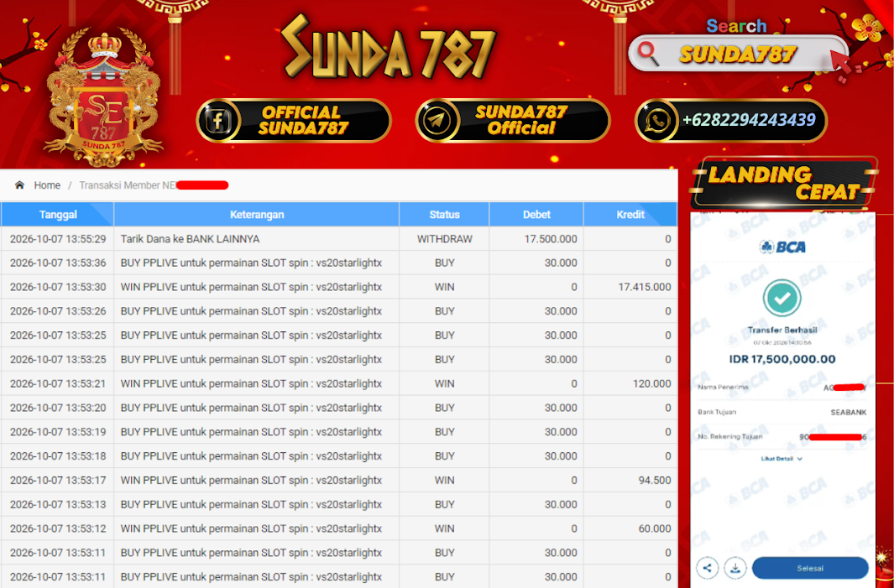Select 'Tarik Dana ke BANK LAINNYA' row text
The height and width of the screenshot is (588, 894).
click(x=190, y=239)
